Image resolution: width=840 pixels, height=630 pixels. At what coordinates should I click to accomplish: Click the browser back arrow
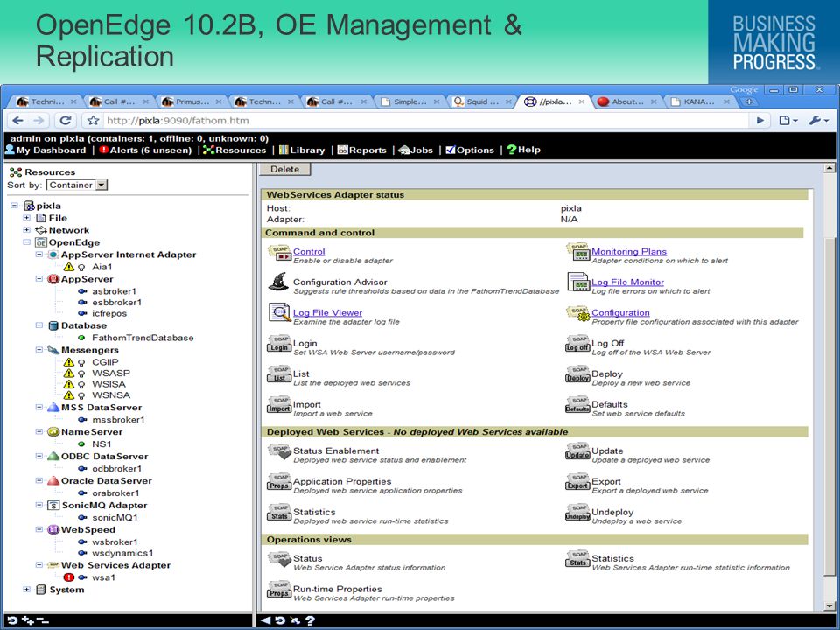pyautogui.click(x=17, y=121)
